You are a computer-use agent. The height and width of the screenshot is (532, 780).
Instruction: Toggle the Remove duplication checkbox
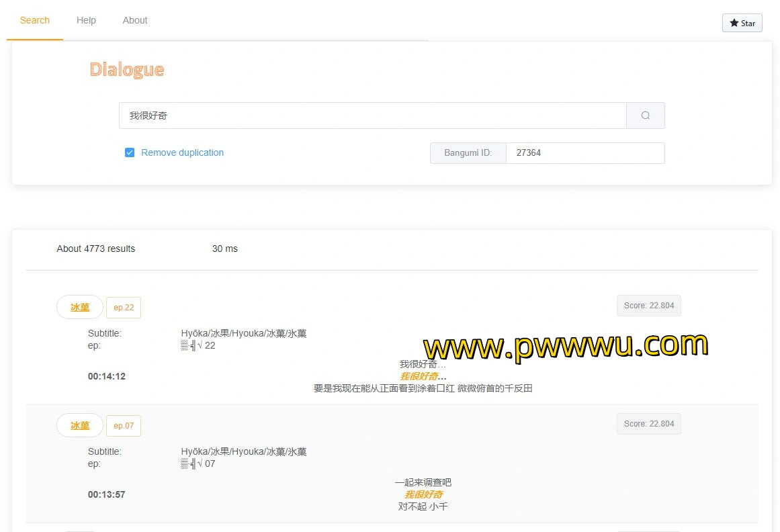(x=130, y=152)
